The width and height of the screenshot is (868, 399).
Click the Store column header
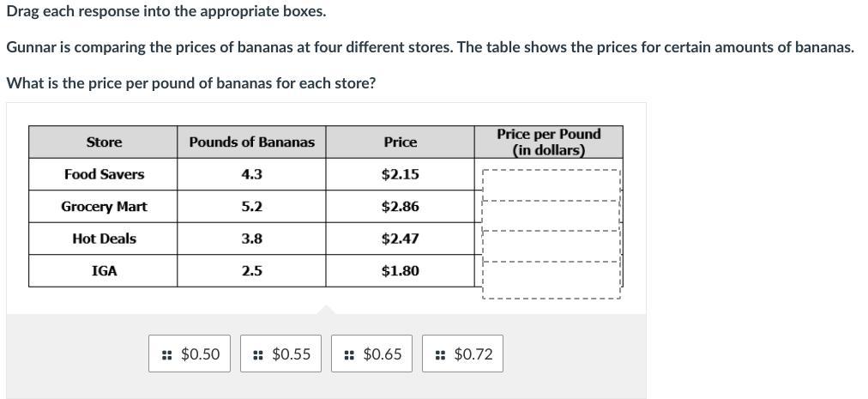pyautogui.click(x=104, y=142)
